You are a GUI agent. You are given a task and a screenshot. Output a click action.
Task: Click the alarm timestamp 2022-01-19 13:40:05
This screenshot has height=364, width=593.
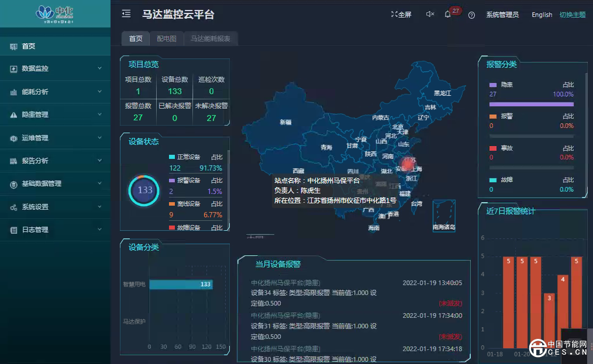click(432, 283)
